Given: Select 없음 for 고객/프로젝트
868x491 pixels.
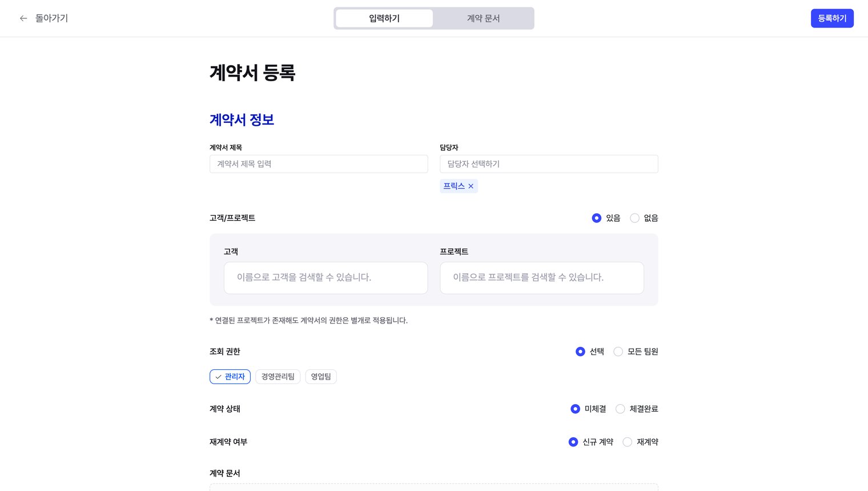Looking at the screenshot, I should pos(634,218).
